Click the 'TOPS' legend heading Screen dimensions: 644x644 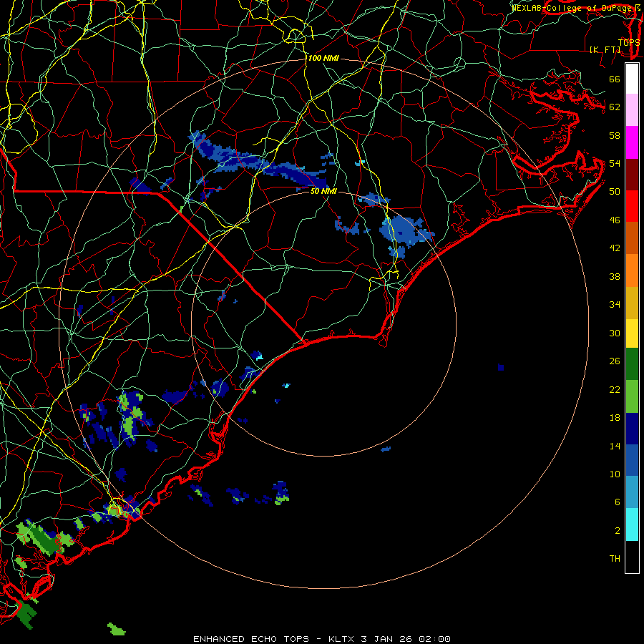[629, 43]
